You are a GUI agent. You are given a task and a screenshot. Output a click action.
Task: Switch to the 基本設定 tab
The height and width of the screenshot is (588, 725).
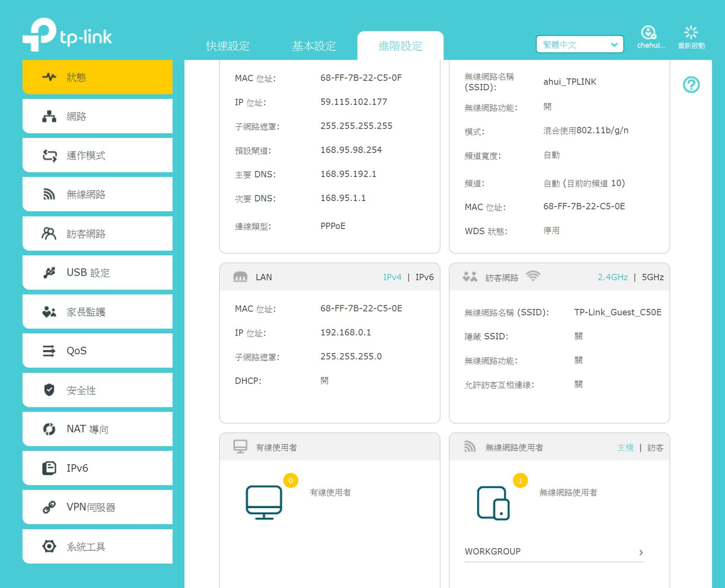coord(314,46)
